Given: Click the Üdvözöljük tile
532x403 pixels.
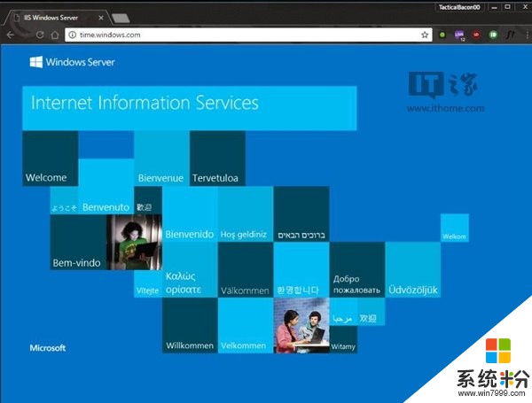Looking at the screenshot, I should coord(413,270).
